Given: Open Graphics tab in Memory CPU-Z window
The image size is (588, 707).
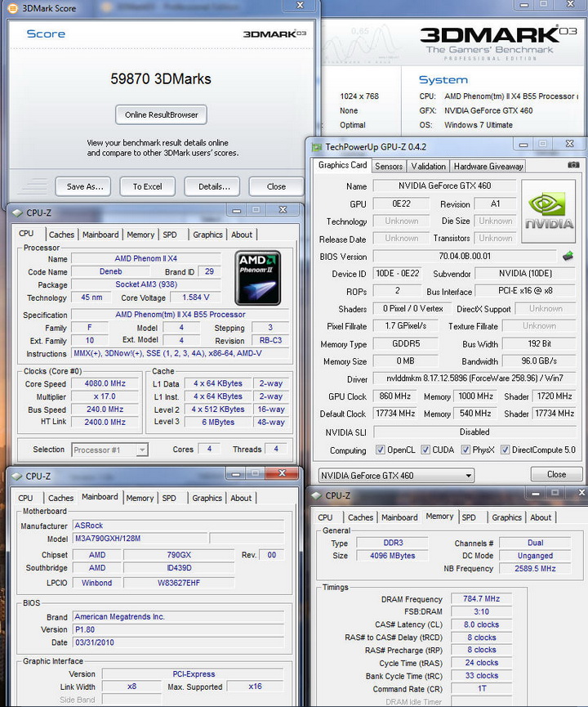Looking at the screenshot, I should tap(506, 517).
